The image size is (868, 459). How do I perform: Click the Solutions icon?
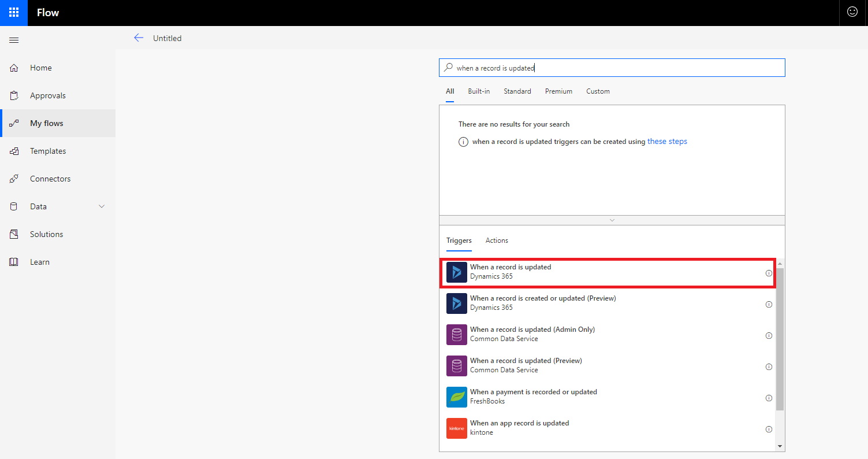tap(14, 234)
